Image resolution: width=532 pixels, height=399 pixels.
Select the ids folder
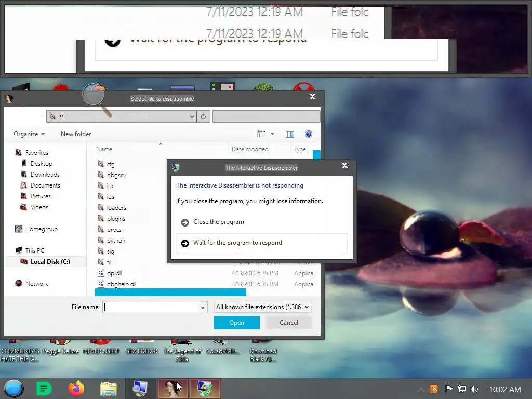(x=110, y=196)
